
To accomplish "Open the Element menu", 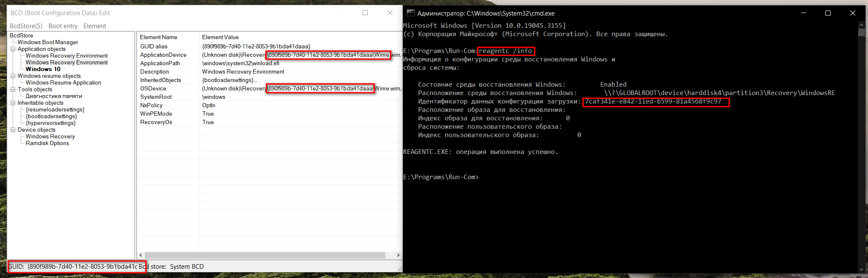I will (x=95, y=26).
